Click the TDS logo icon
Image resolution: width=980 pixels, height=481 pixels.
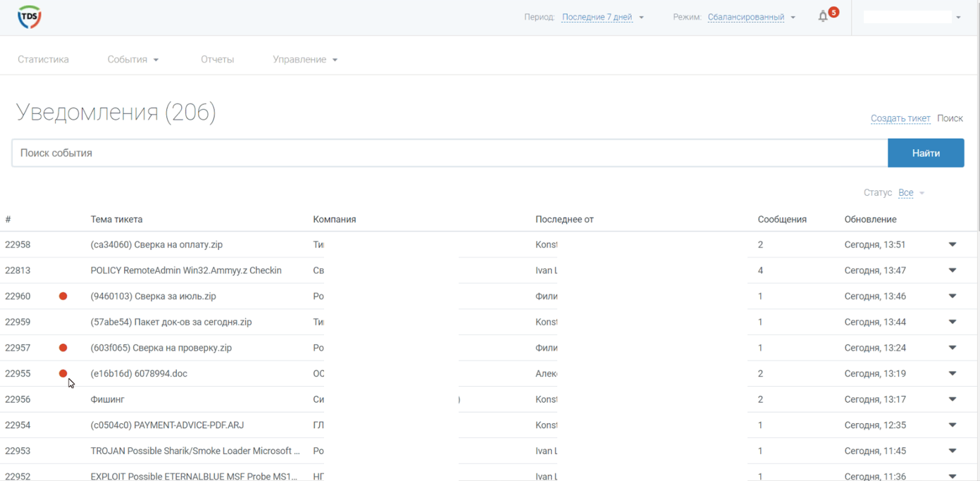point(30,17)
